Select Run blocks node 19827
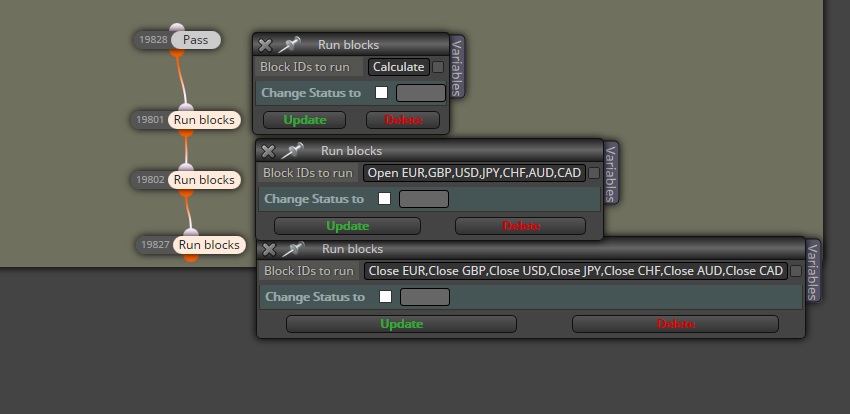 click(x=209, y=245)
